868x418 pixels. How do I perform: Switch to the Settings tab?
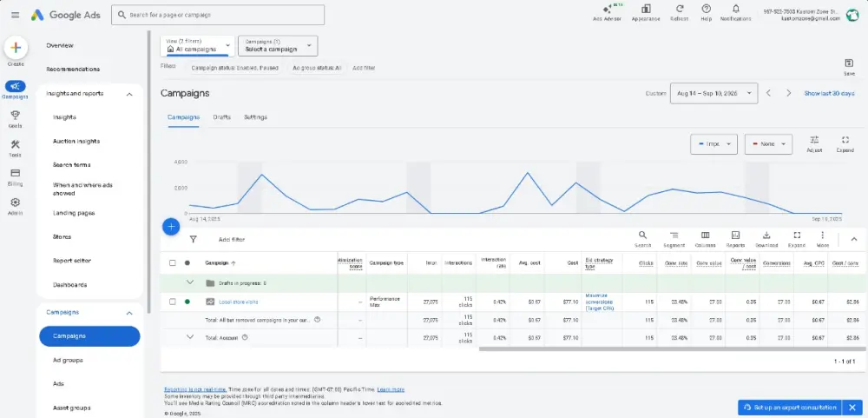click(x=255, y=117)
